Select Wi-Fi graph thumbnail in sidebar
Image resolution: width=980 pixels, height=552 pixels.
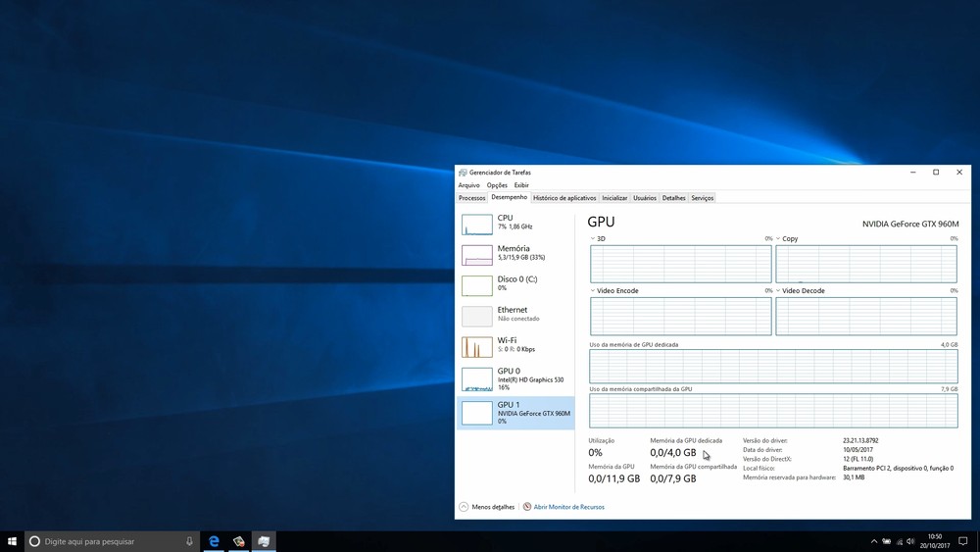click(x=477, y=347)
